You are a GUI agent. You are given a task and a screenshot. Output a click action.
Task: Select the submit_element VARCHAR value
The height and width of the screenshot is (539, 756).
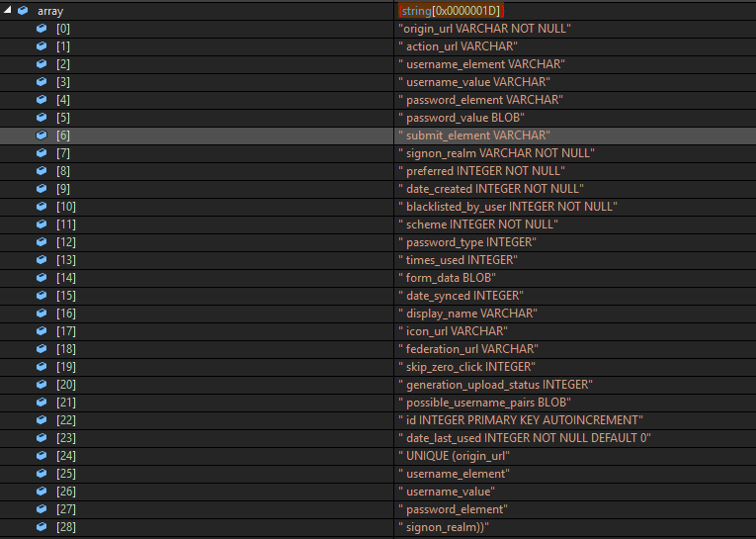tap(473, 135)
